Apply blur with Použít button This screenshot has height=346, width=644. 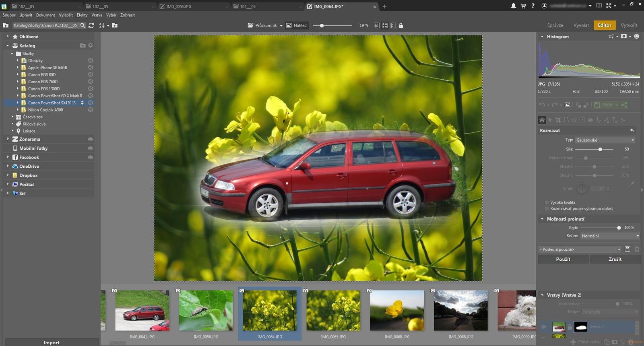(x=563, y=259)
